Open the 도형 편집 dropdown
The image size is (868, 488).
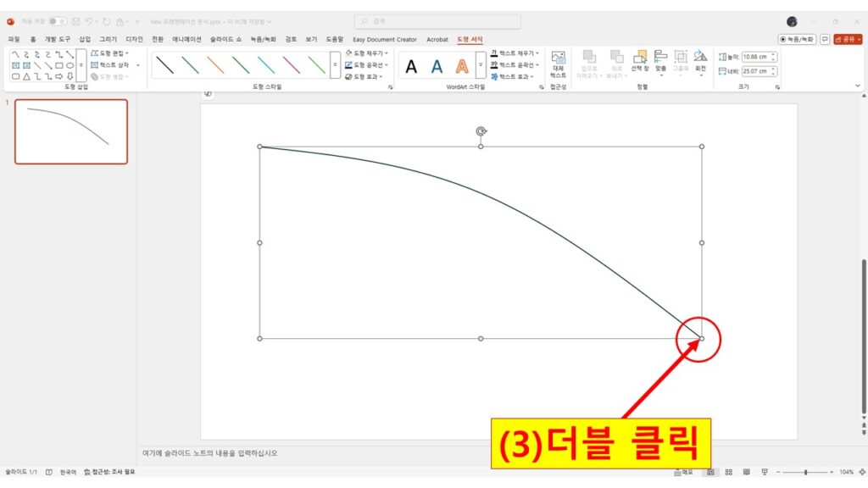109,53
